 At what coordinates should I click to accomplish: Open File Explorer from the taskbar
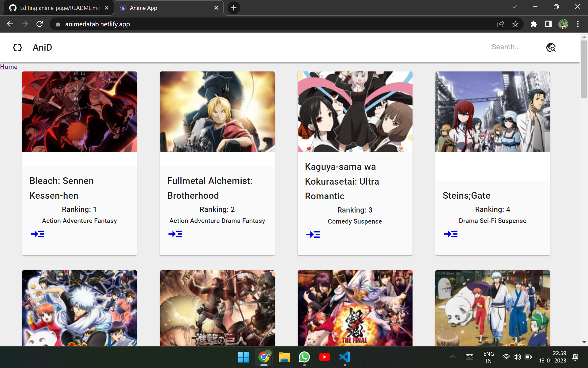[x=284, y=357]
